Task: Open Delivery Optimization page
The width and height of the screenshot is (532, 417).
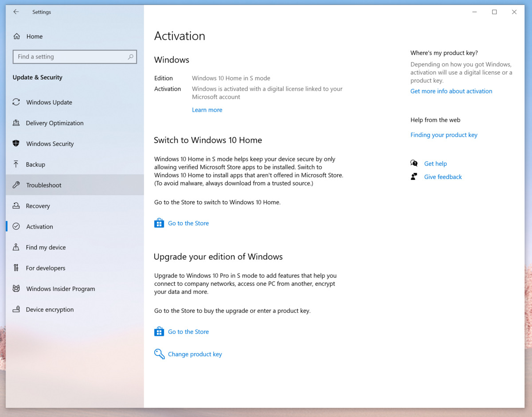Action: pos(75,123)
